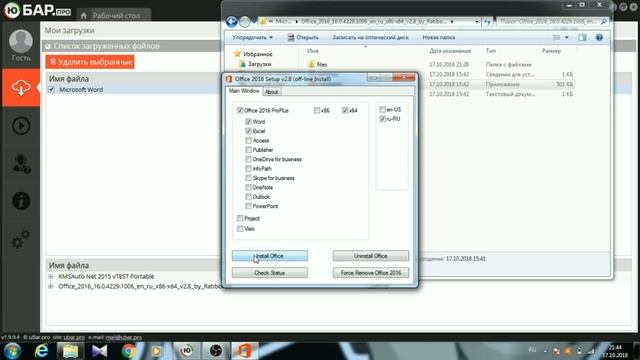Enable the PowerPoint checkbox
The width and height of the screenshot is (640, 360).
(248, 206)
